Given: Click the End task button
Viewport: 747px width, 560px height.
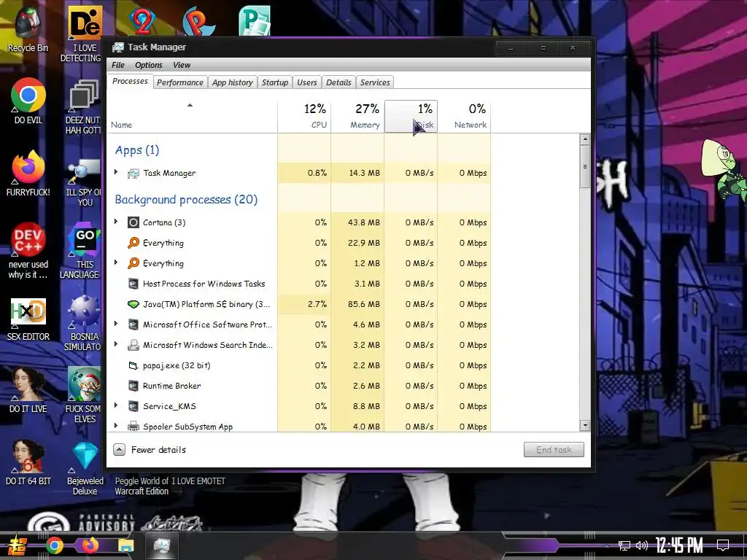Looking at the screenshot, I should point(554,449).
